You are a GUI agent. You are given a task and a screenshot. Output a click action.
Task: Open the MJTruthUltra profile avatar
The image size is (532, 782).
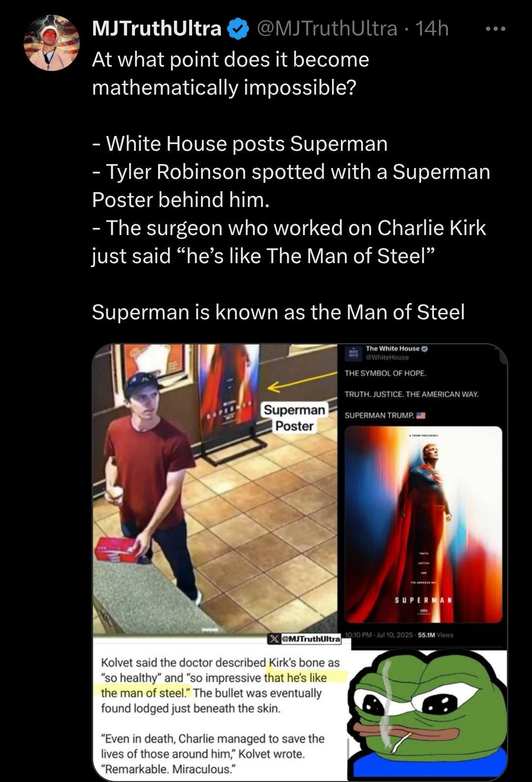[x=52, y=42]
